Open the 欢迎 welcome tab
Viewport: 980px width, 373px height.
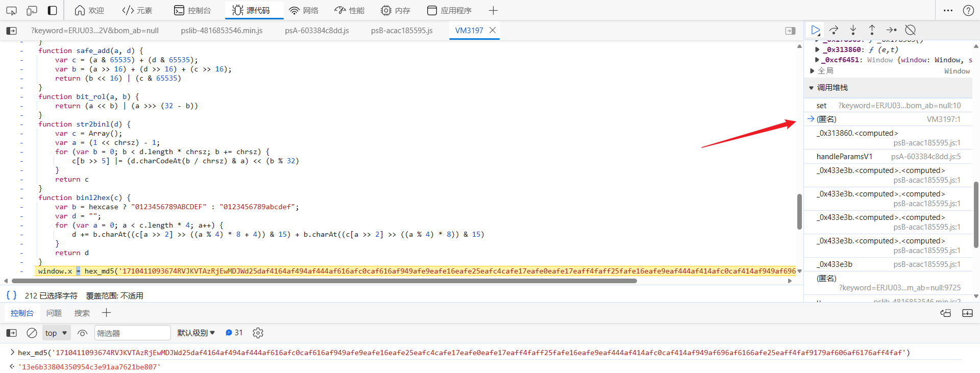pos(89,10)
